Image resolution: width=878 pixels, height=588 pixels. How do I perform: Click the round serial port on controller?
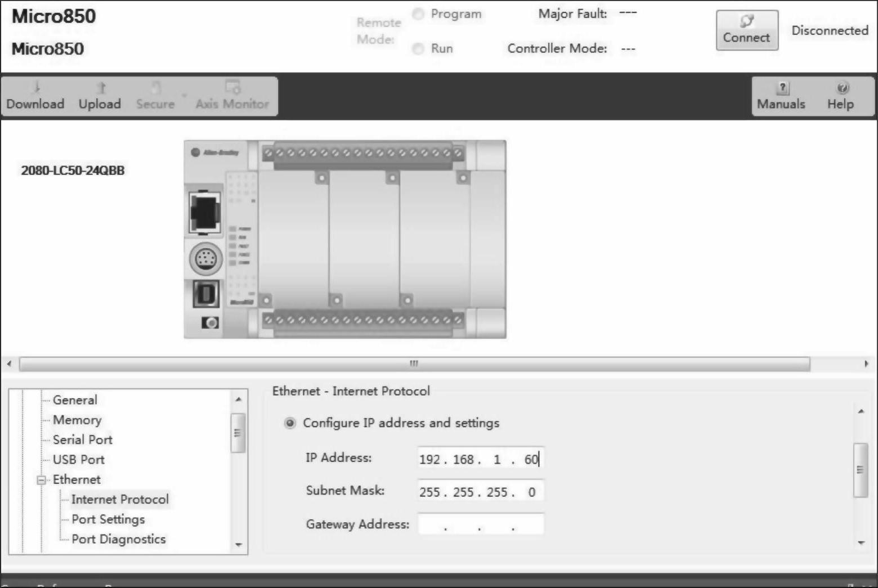(x=206, y=259)
